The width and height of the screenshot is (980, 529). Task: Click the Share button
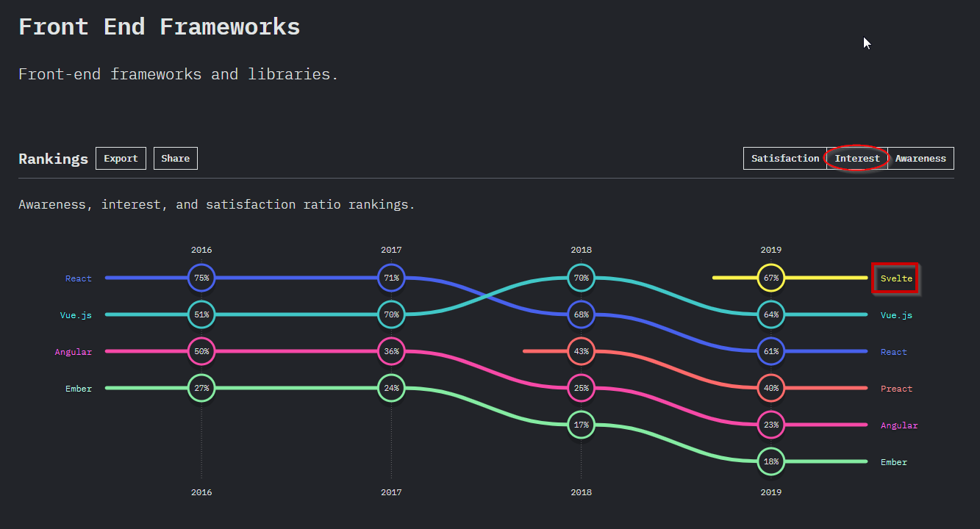pyautogui.click(x=176, y=158)
